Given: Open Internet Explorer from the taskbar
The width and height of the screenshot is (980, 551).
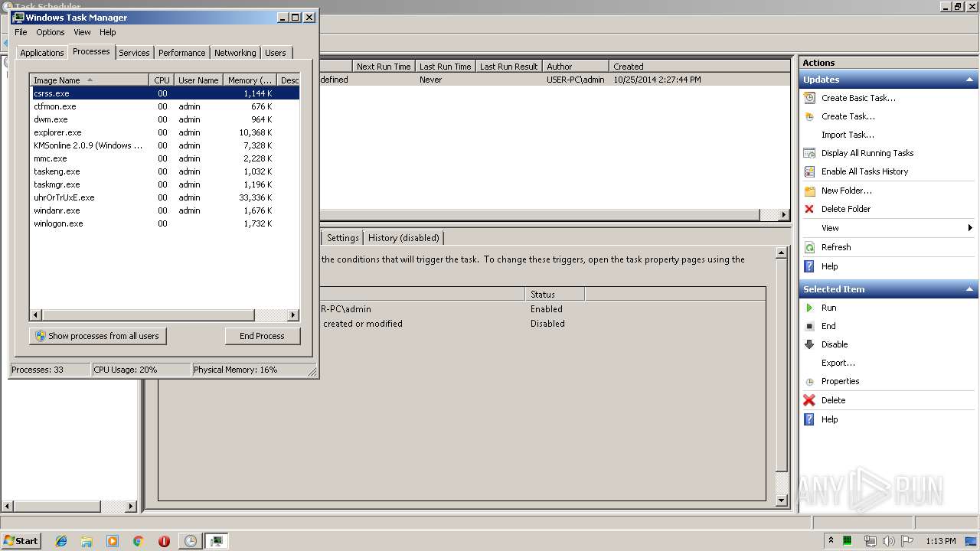Looking at the screenshot, I should pos(61,541).
